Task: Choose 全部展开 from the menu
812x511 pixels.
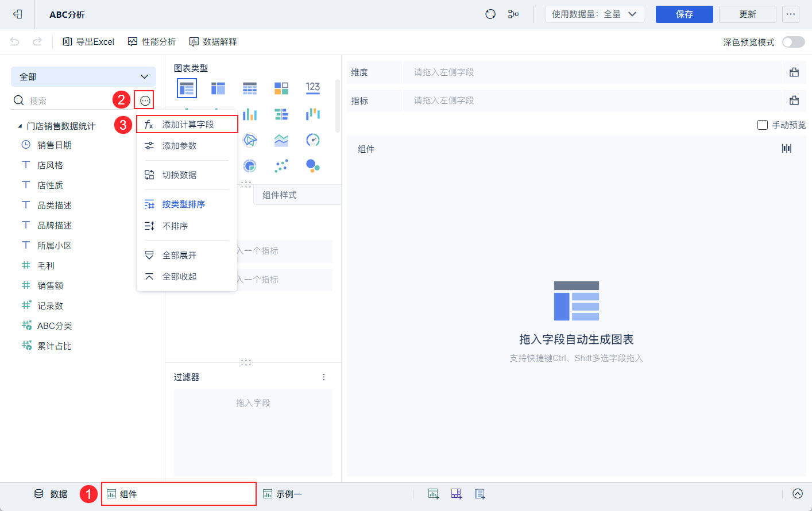Action: tap(187, 255)
